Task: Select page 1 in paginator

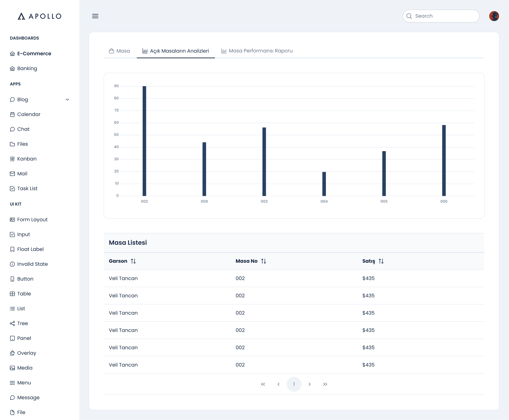Action: tap(294, 384)
